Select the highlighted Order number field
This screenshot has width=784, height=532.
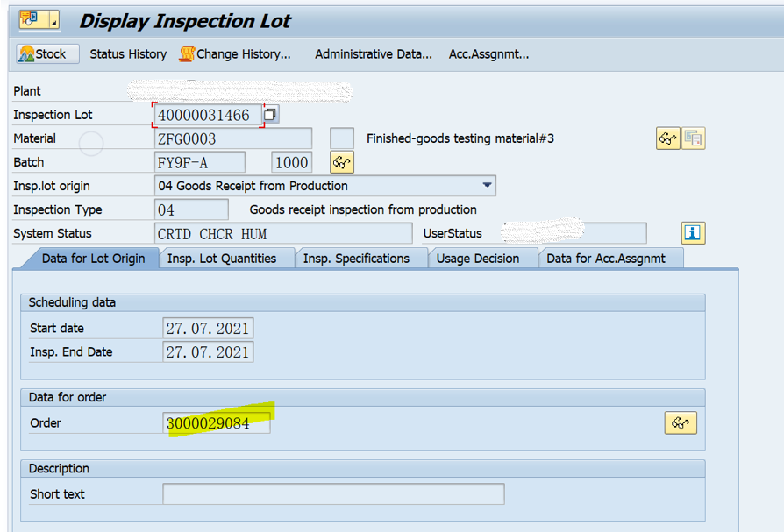[x=217, y=423]
